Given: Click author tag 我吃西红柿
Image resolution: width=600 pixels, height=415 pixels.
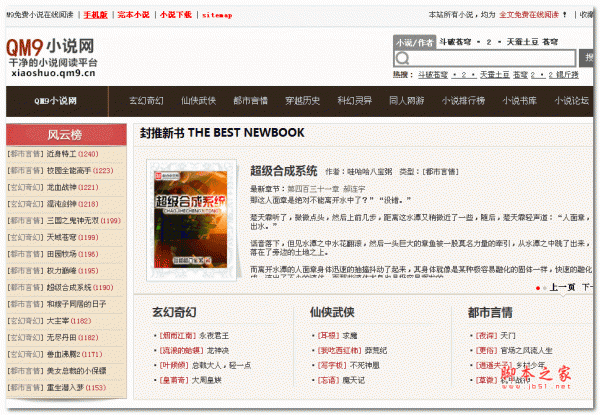Looking at the screenshot, I should click(x=339, y=351).
